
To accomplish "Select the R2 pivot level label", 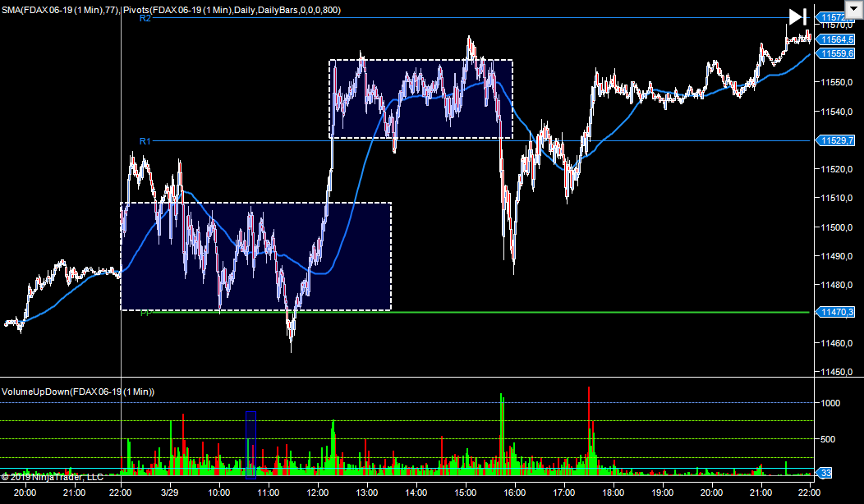I will click(x=145, y=18).
